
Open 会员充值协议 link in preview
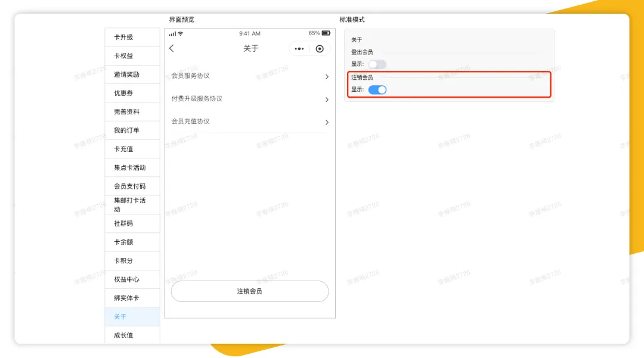click(x=191, y=122)
